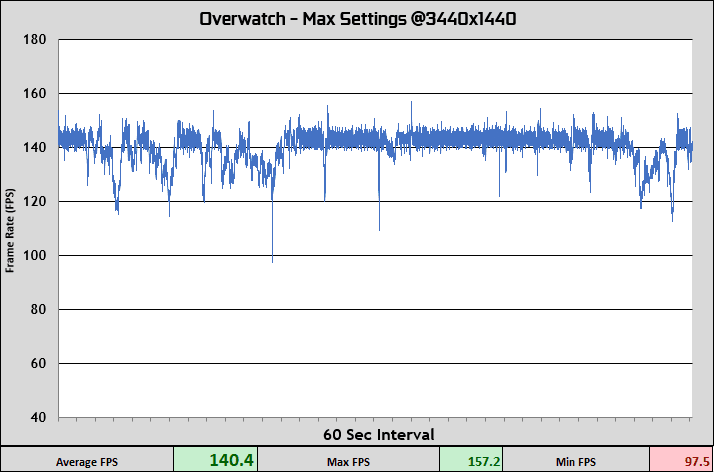Click the 40 y-axis label
The image size is (714, 472).
tap(38, 417)
